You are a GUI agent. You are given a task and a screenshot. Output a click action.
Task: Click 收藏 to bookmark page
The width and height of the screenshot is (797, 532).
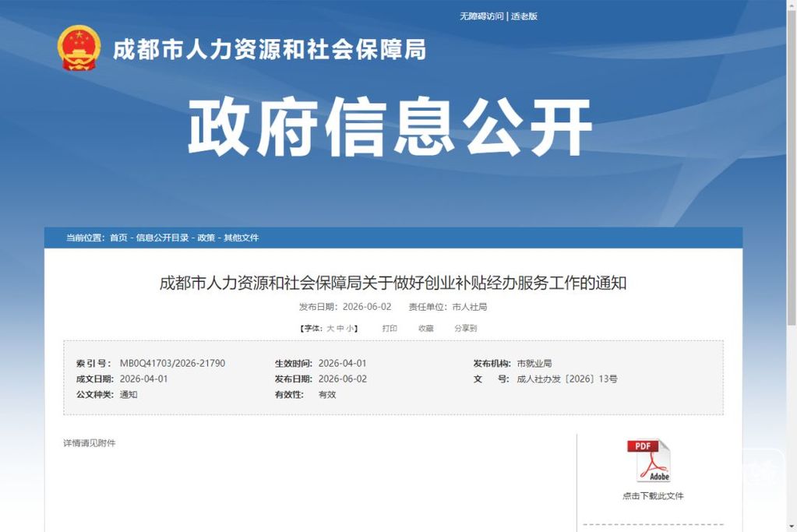coord(426,329)
